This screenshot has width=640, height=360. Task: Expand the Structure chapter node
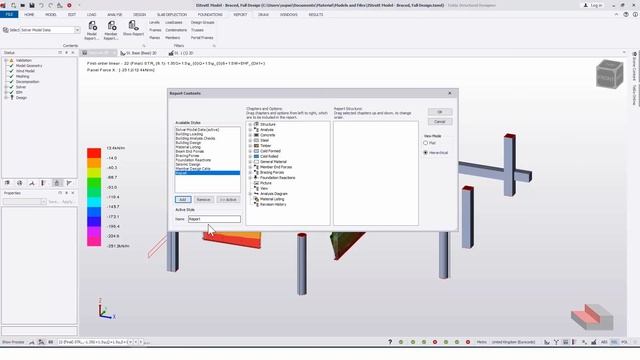[x=250, y=124]
